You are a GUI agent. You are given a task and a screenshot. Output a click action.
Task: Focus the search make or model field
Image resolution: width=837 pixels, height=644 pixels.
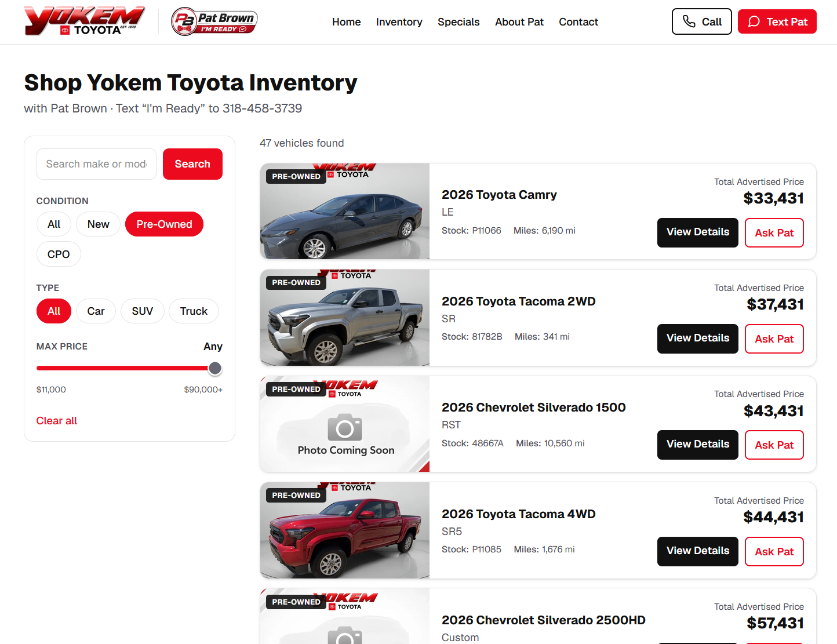click(x=96, y=164)
